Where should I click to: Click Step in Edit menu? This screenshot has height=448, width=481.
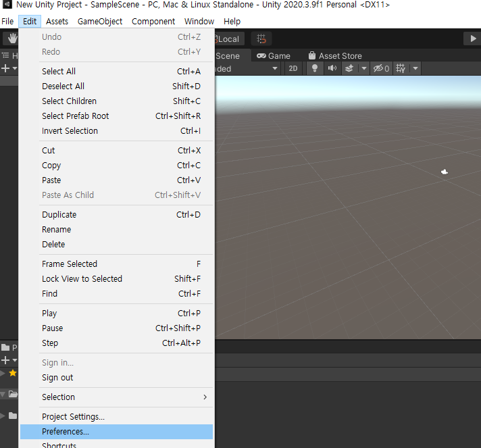[117, 343]
